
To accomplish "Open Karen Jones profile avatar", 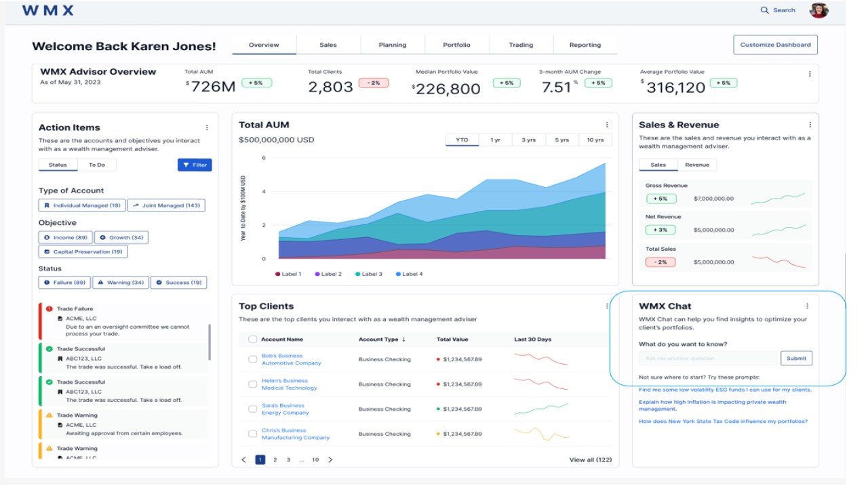I will tap(819, 10).
